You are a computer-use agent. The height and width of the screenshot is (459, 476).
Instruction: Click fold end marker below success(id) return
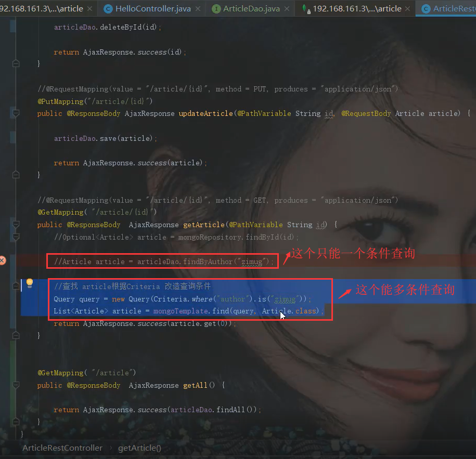(x=16, y=63)
